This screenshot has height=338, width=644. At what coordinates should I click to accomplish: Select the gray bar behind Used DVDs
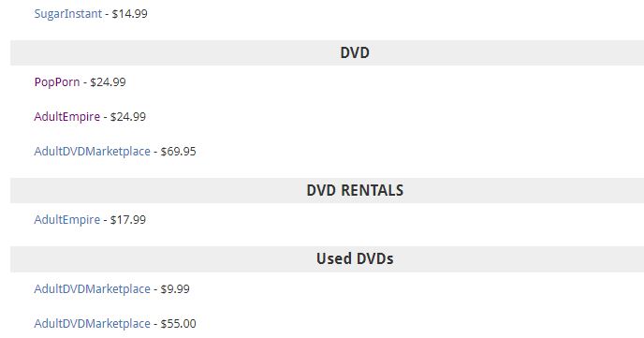coord(327,259)
